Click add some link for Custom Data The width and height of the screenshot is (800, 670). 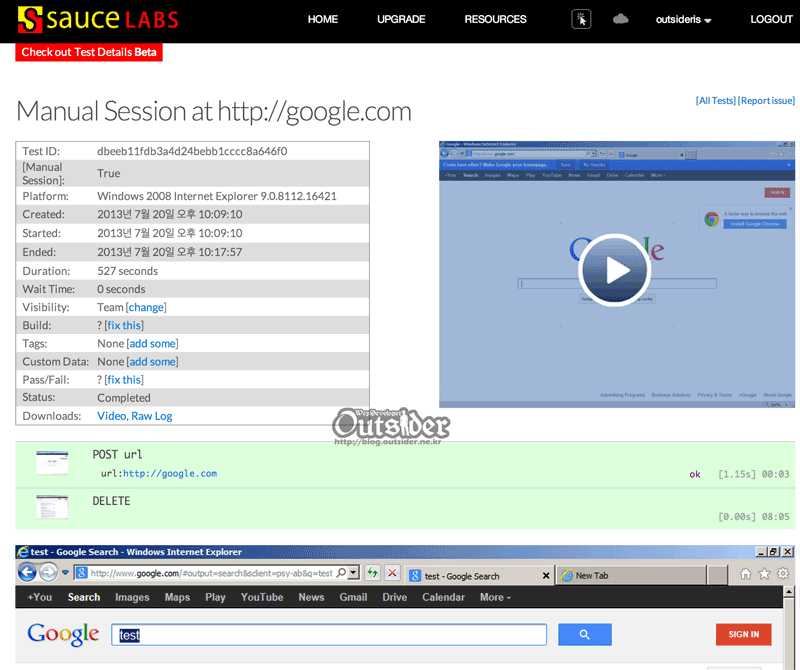click(x=152, y=362)
